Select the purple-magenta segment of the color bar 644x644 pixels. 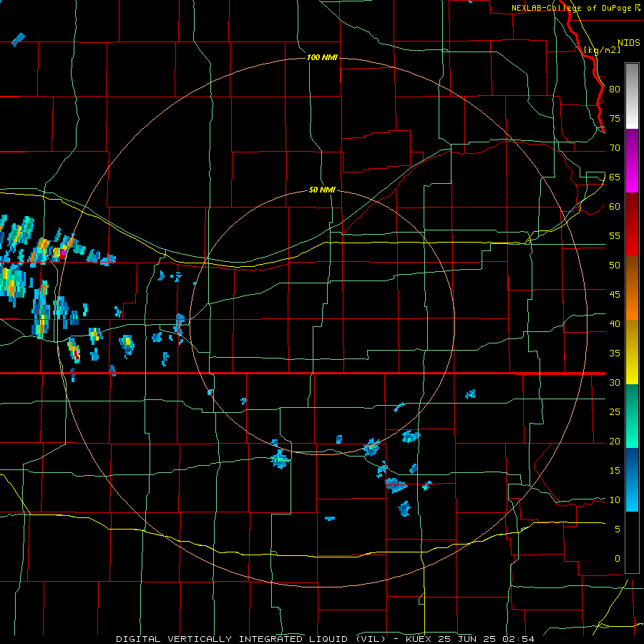[x=632, y=160]
